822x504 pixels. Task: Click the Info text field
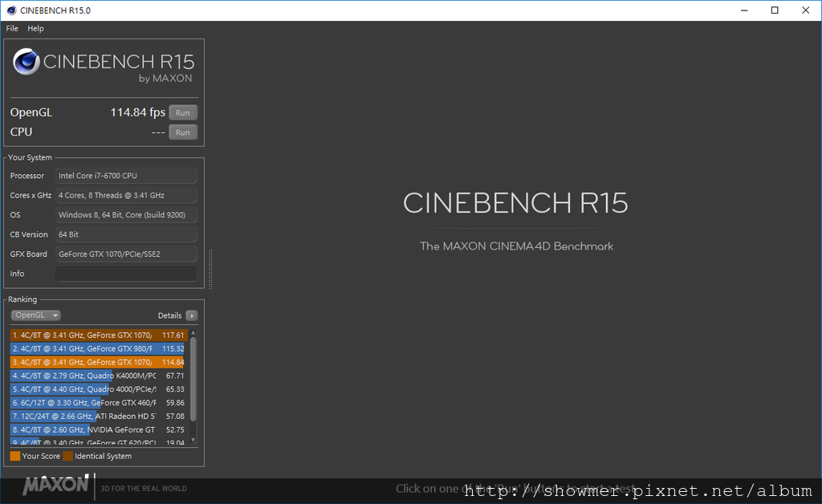click(x=126, y=274)
